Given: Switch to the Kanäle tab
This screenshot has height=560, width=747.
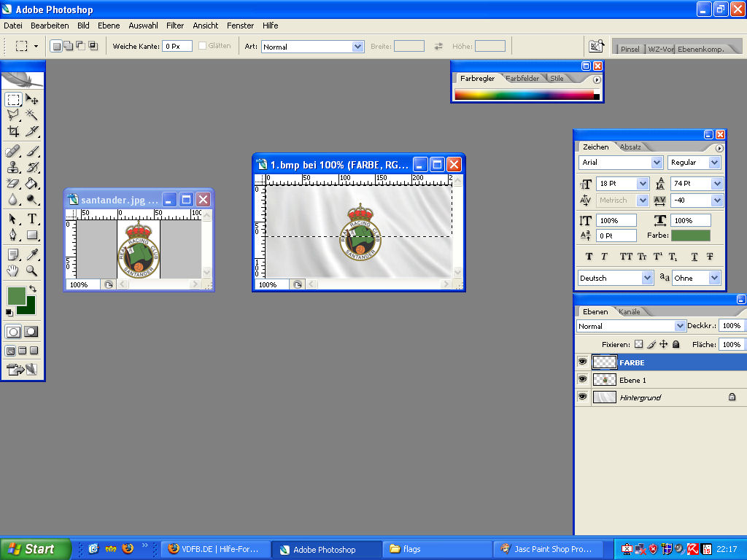Looking at the screenshot, I should tap(629, 311).
